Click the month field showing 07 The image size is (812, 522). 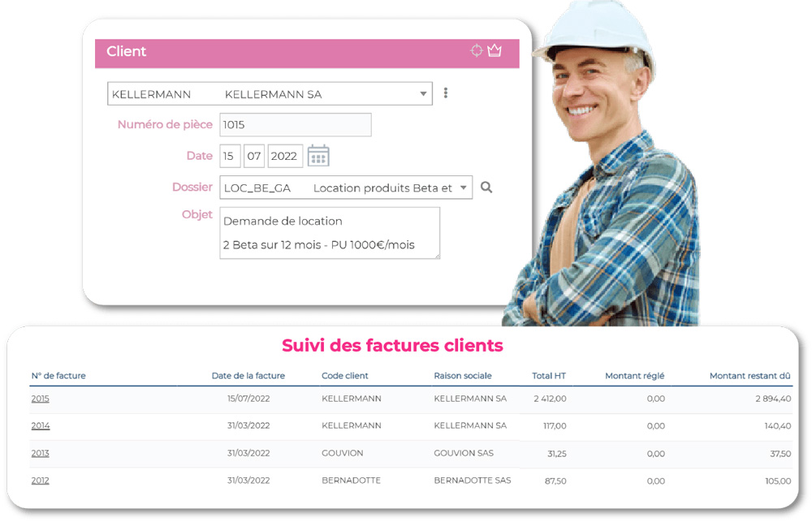click(x=253, y=156)
